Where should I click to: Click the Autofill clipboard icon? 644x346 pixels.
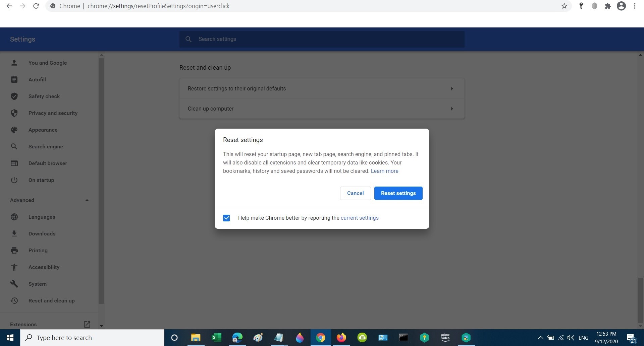point(14,79)
